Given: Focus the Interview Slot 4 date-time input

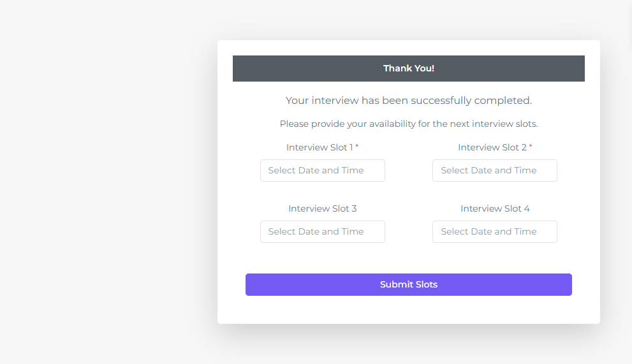Looking at the screenshot, I should [x=494, y=231].
